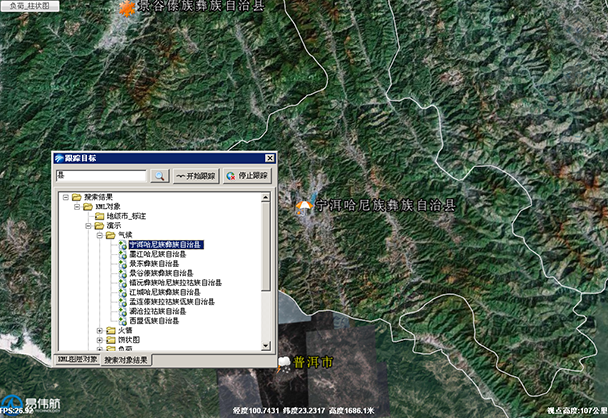Image resolution: width=608 pixels, height=418 pixels.
Task: Collapse the KML对象 tree node
Action: (x=76, y=206)
